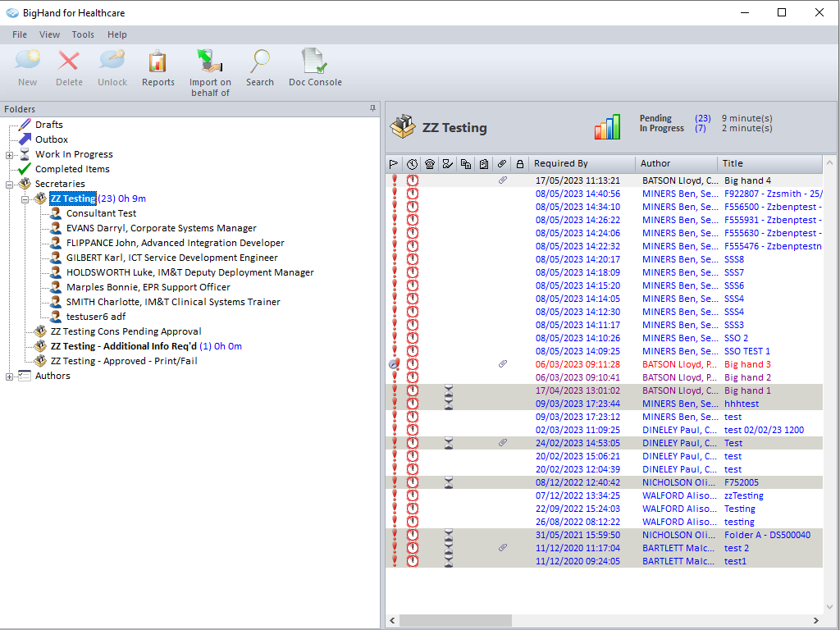
Task: Expand the Work In Progress folder node
Action: tap(9, 155)
